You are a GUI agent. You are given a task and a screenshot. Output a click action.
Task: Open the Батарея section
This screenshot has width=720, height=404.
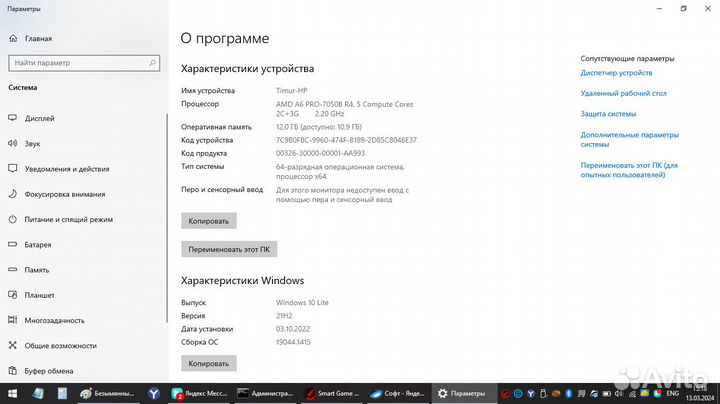(30, 244)
